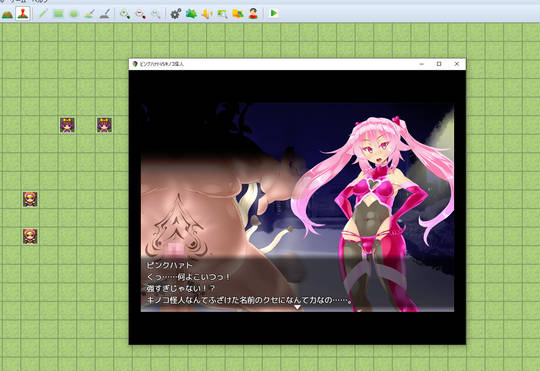Select the Shadow Pen tool
Screen dimensions: 540x371
click(x=105, y=14)
